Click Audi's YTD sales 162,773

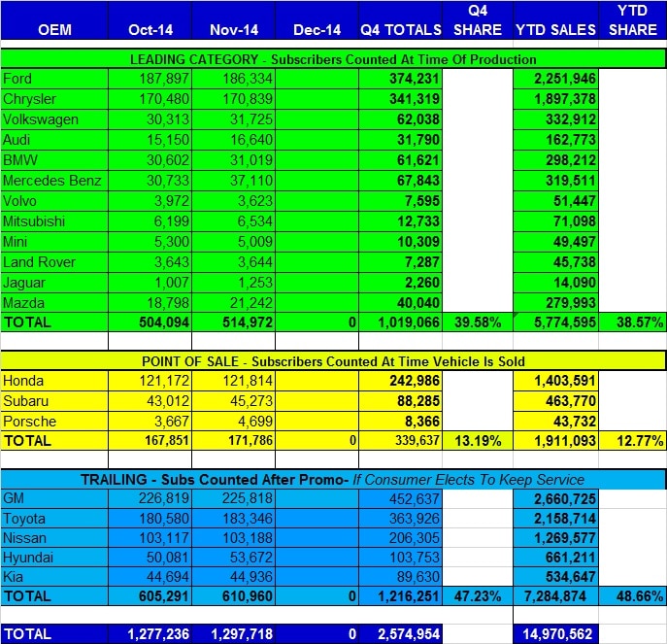click(x=556, y=140)
